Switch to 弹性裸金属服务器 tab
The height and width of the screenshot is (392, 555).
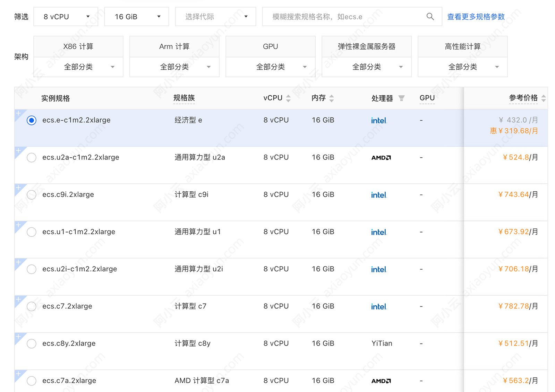[x=367, y=46]
